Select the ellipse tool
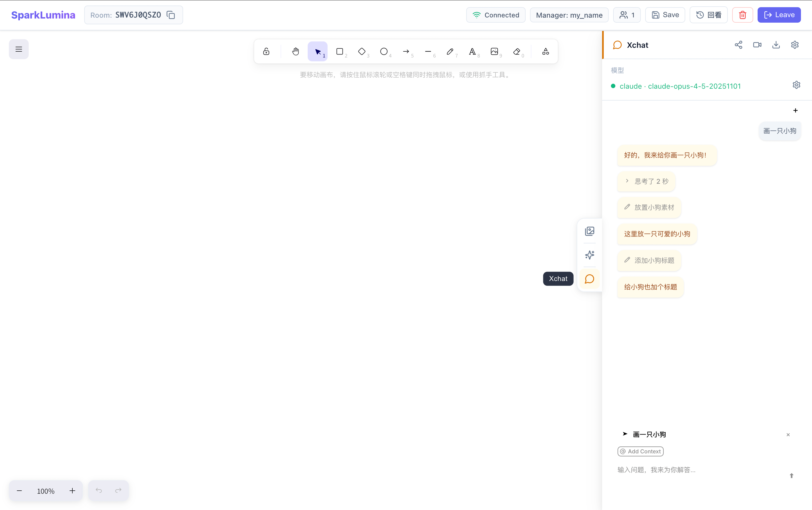The height and width of the screenshot is (510, 812). pyautogui.click(x=383, y=51)
